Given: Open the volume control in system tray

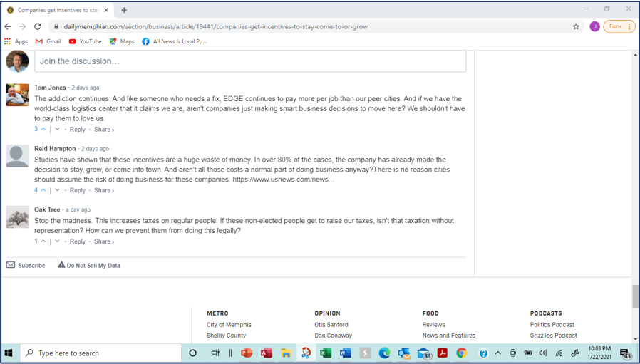Looking at the screenshot, I should [543, 353].
